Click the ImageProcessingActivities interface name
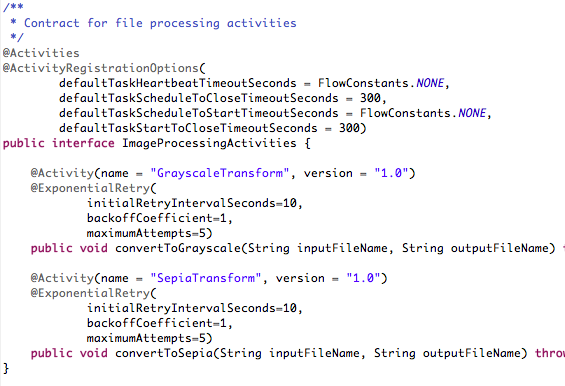Viewport: 565px width, 386px height. coord(209,143)
